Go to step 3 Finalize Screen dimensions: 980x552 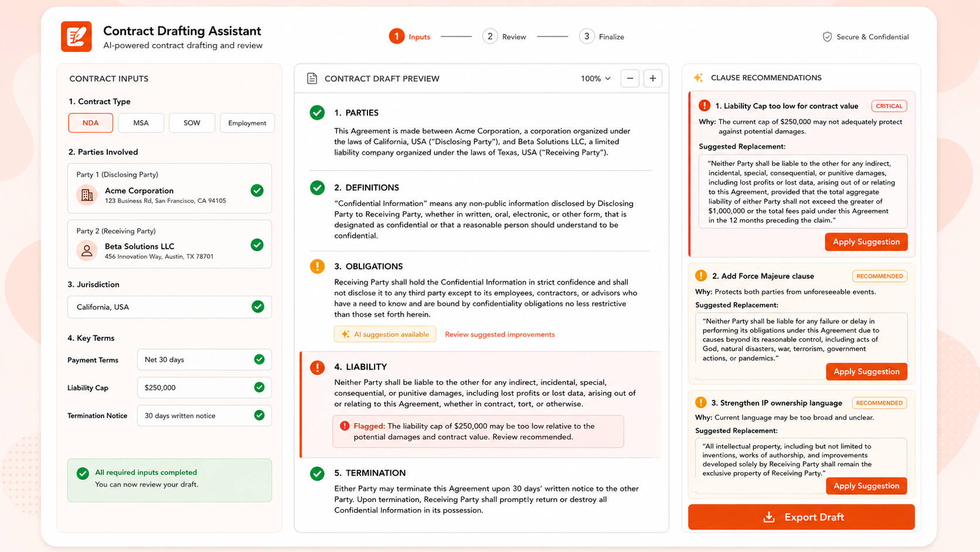pos(601,36)
